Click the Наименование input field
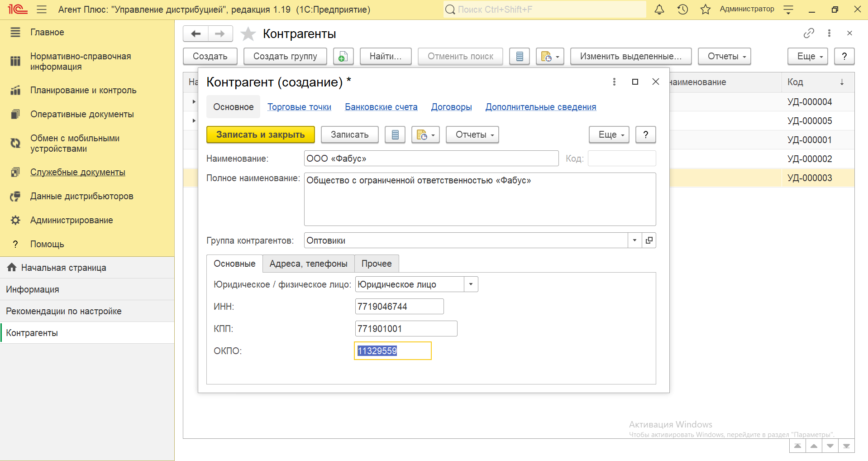The height and width of the screenshot is (461, 868). click(x=431, y=158)
